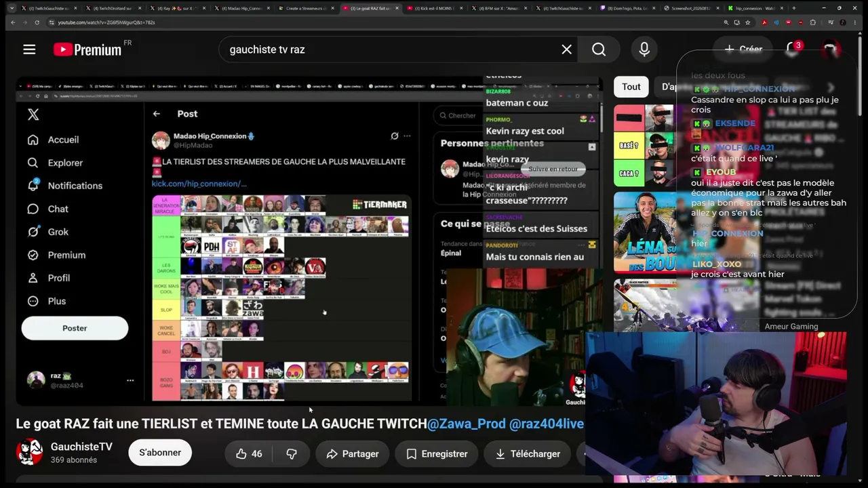Start voice search with the microphone
The width and height of the screenshot is (868, 488).
644,49
